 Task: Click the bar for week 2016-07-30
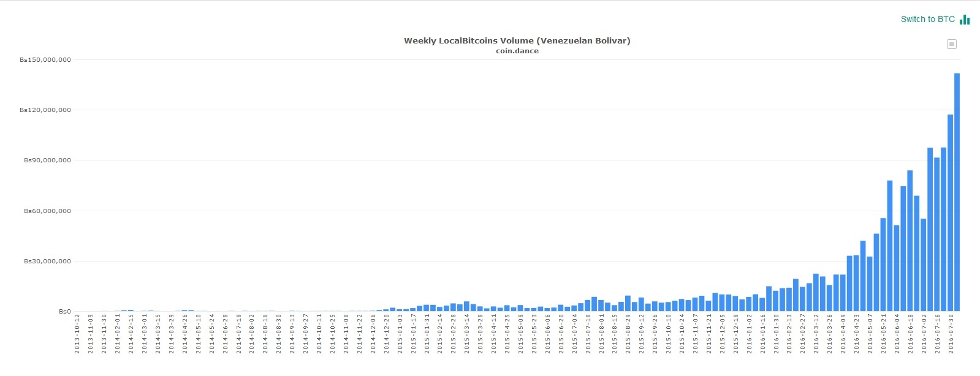pos(950,213)
